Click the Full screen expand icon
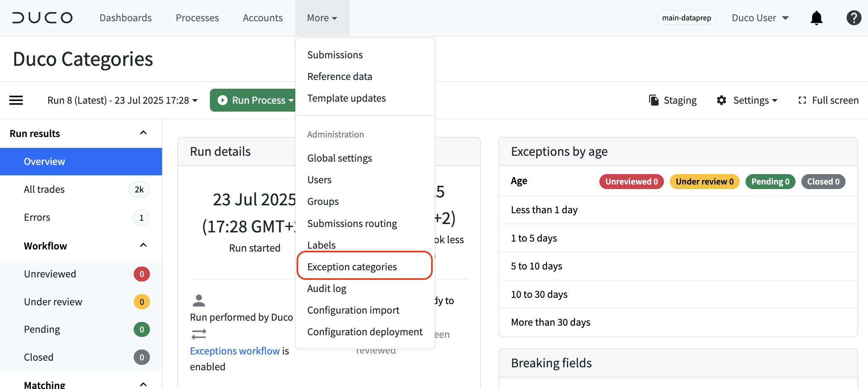The height and width of the screenshot is (389, 868). (802, 100)
